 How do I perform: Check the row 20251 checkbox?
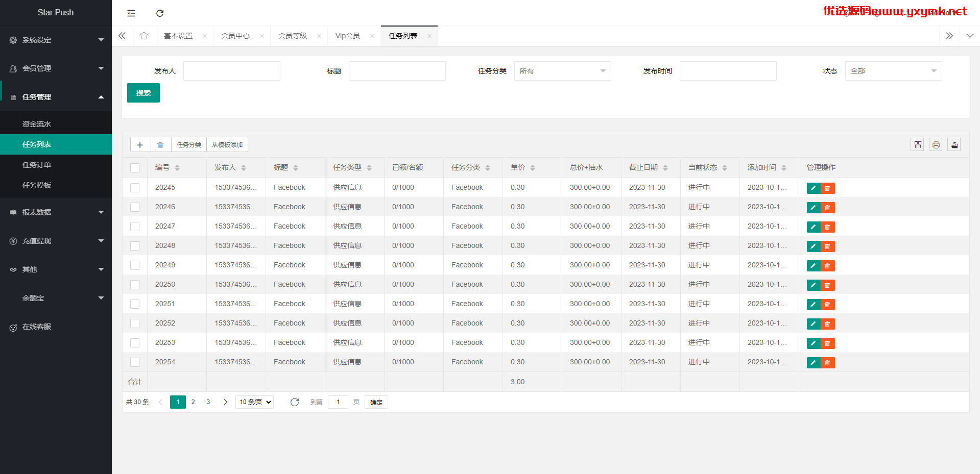tap(135, 304)
